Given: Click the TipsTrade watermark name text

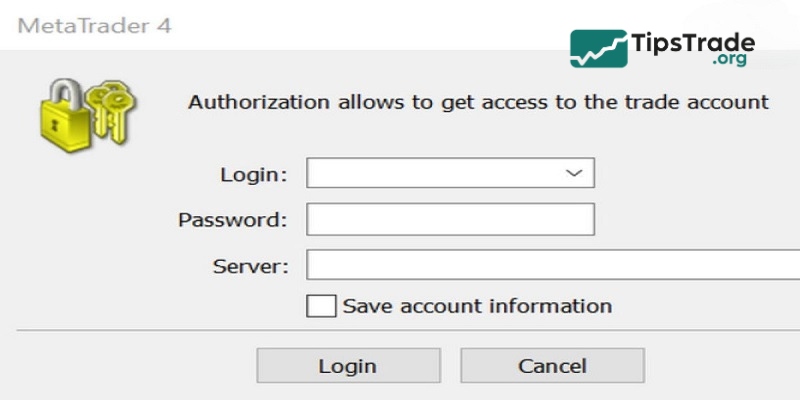Looking at the screenshot, I should 692,43.
